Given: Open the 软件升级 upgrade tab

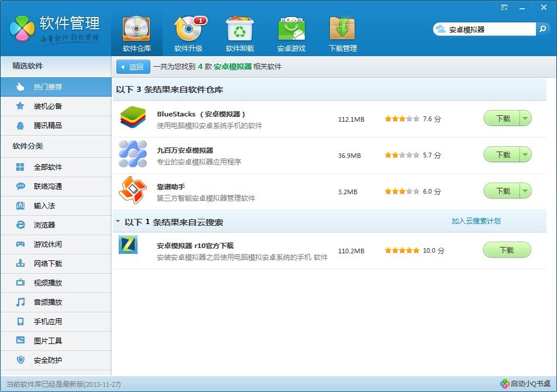Looking at the screenshot, I should 188,35.
